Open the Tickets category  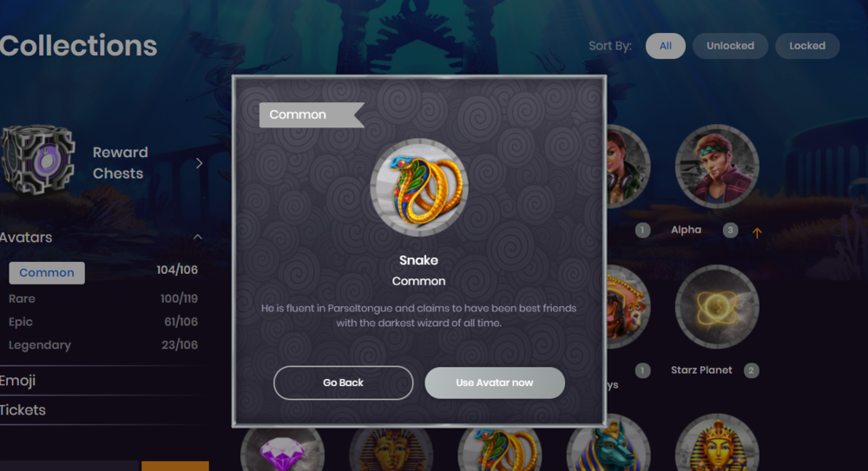pos(102,410)
